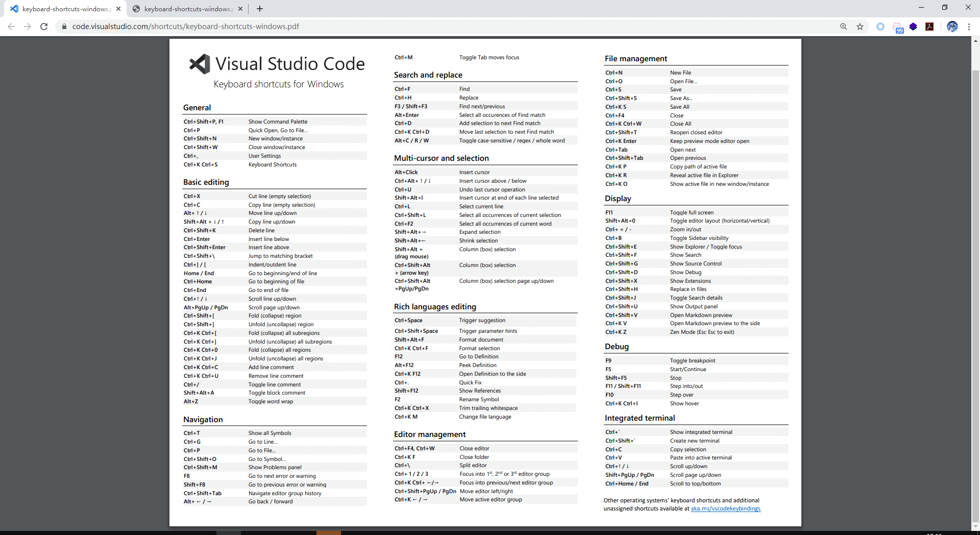Click the scrollbar up arrow
Viewport: 980px width, 535px height.
(975, 40)
